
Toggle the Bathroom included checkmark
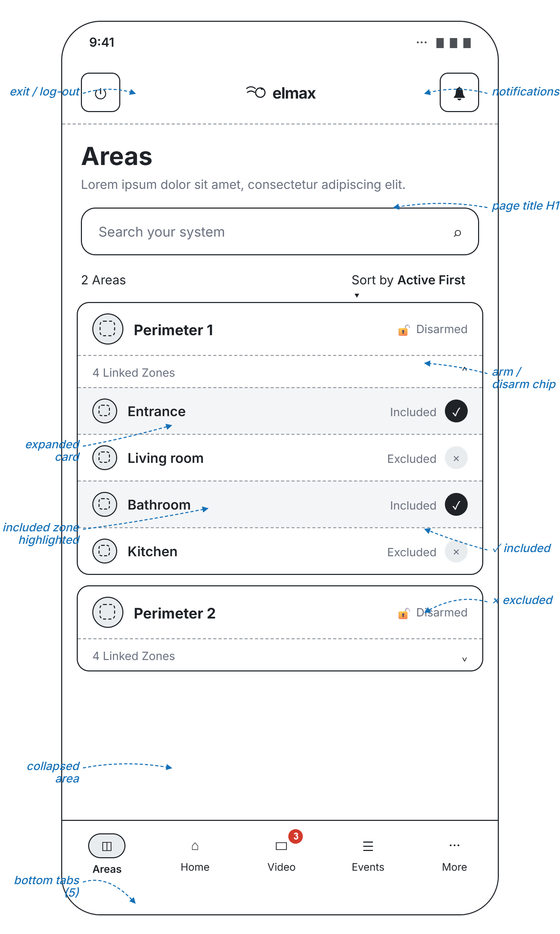(x=456, y=504)
